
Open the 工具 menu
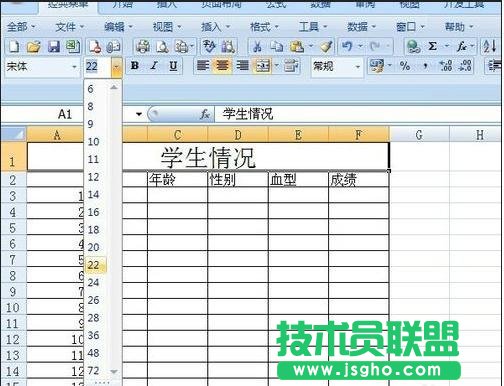coord(313,27)
